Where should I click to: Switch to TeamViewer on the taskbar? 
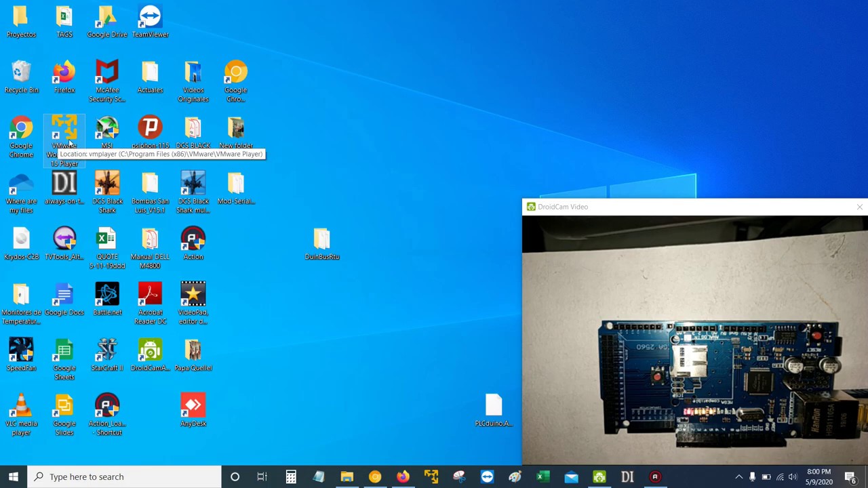[487, 476]
